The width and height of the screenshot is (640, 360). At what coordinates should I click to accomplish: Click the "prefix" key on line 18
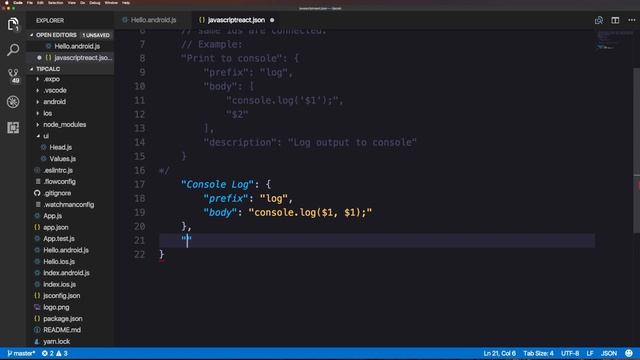coord(226,198)
